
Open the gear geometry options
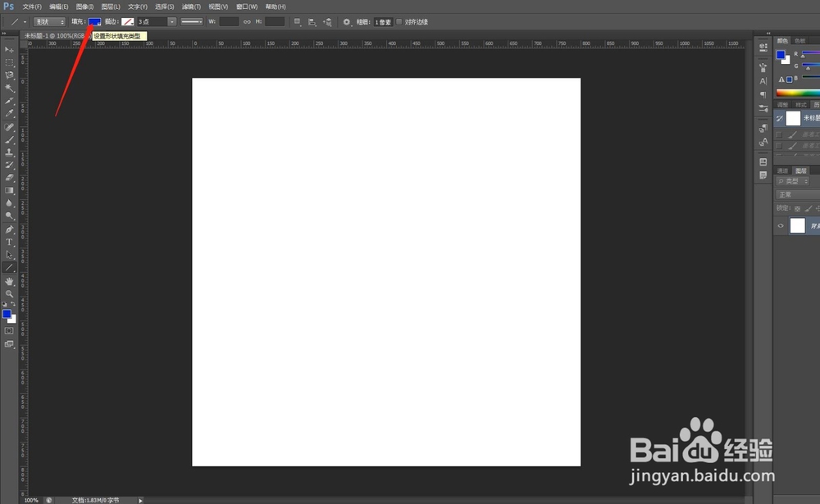pyautogui.click(x=347, y=22)
